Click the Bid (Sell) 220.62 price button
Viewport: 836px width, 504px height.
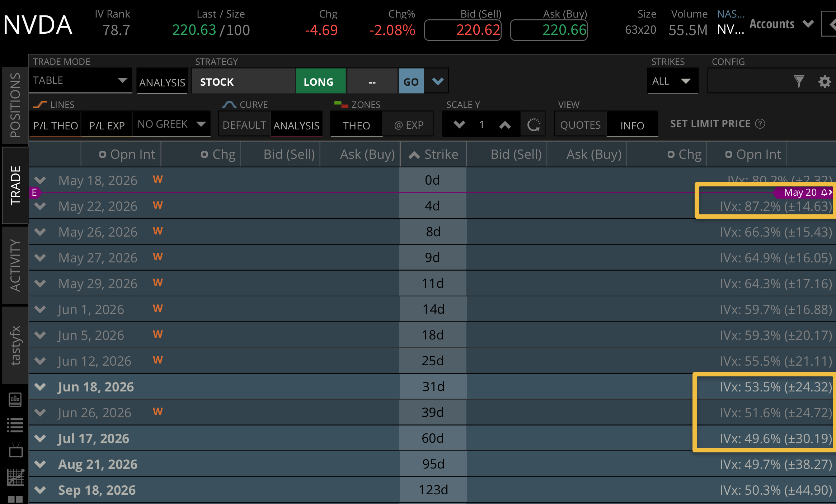[x=463, y=30]
